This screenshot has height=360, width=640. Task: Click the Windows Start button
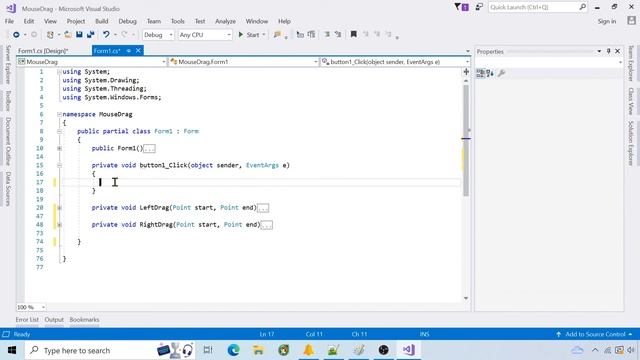11,350
